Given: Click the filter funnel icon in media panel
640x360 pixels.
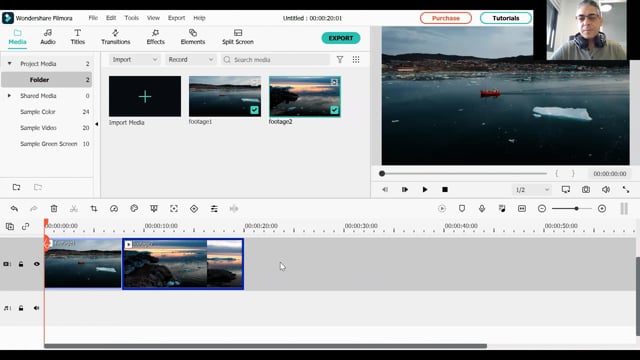Looking at the screenshot, I should coord(340,60).
